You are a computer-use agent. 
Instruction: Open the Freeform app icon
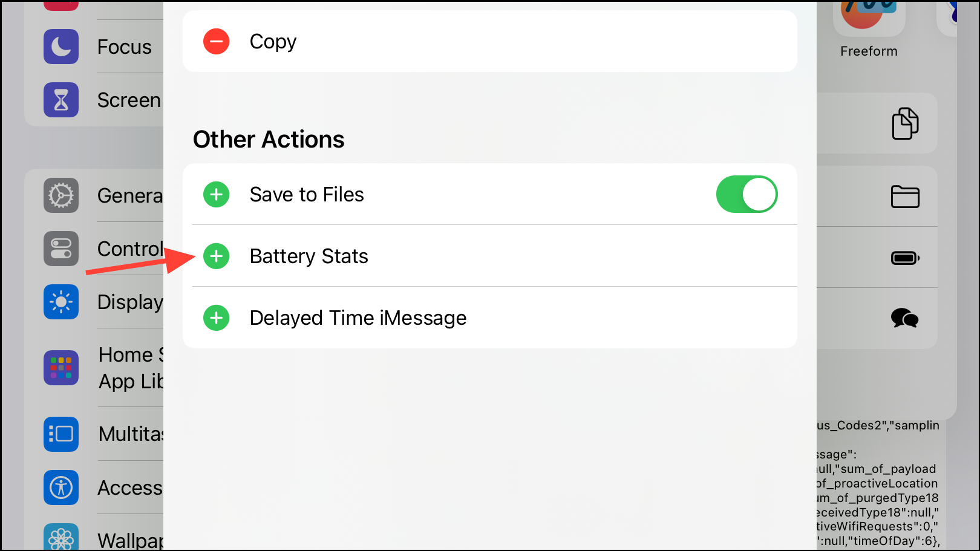pyautogui.click(x=869, y=18)
